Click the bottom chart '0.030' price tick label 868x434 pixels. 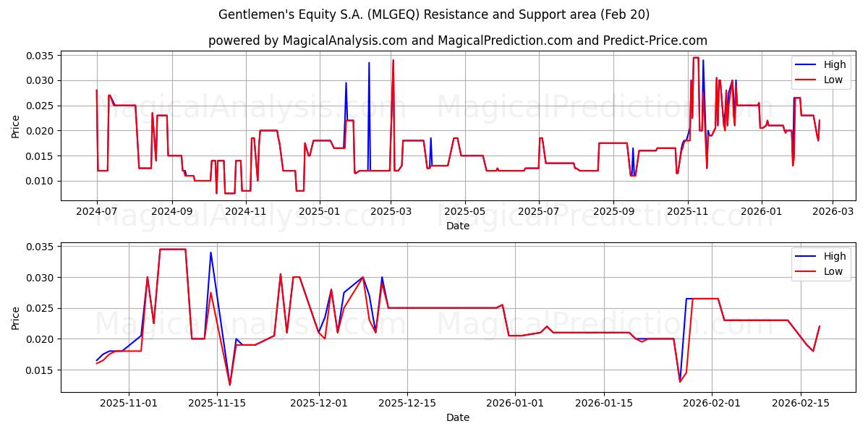[x=41, y=278]
